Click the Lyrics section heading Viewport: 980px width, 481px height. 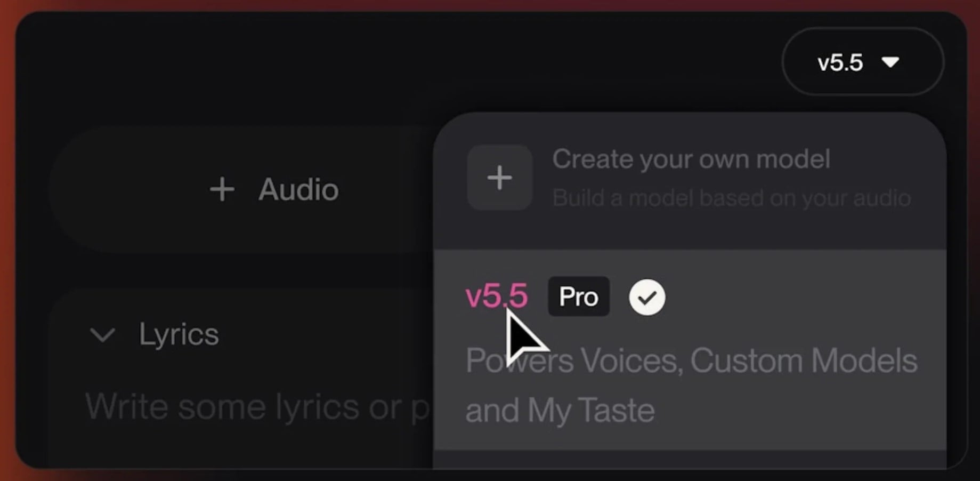pos(179,334)
